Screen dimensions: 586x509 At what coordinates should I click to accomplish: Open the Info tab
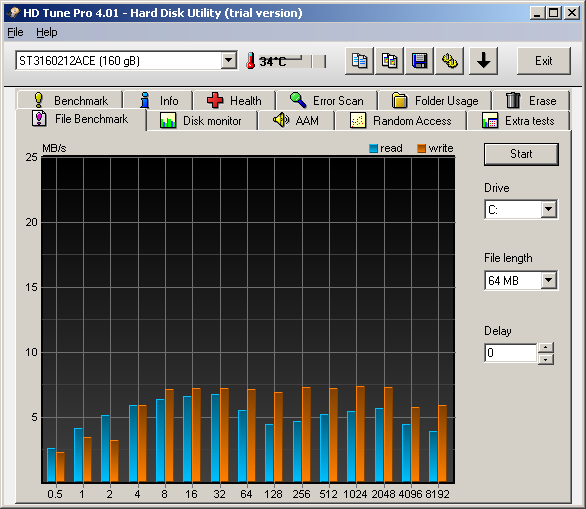tap(158, 100)
